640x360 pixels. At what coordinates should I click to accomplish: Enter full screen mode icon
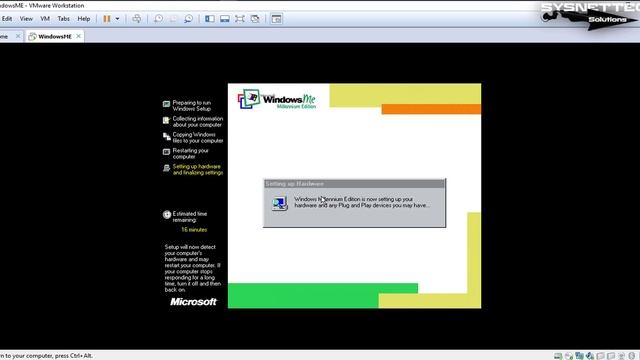click(240, 19)
